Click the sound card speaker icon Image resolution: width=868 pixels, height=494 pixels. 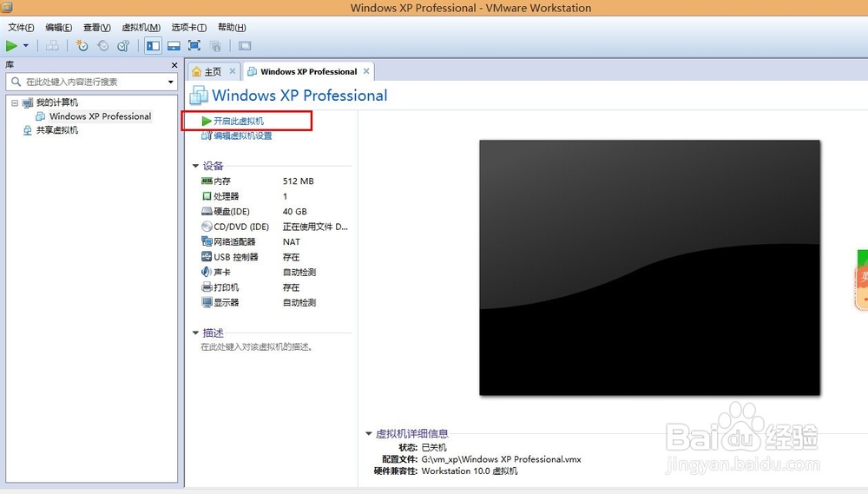(x=207, y=272)
